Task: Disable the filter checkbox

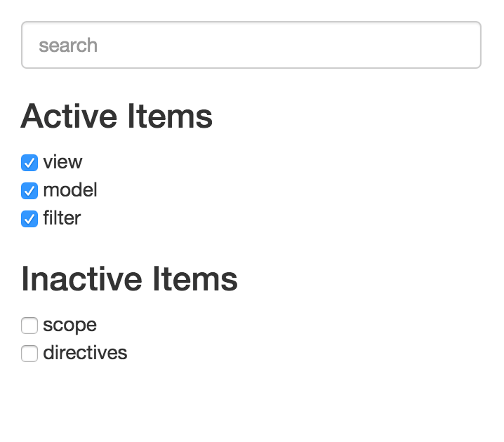Action: 29,219
